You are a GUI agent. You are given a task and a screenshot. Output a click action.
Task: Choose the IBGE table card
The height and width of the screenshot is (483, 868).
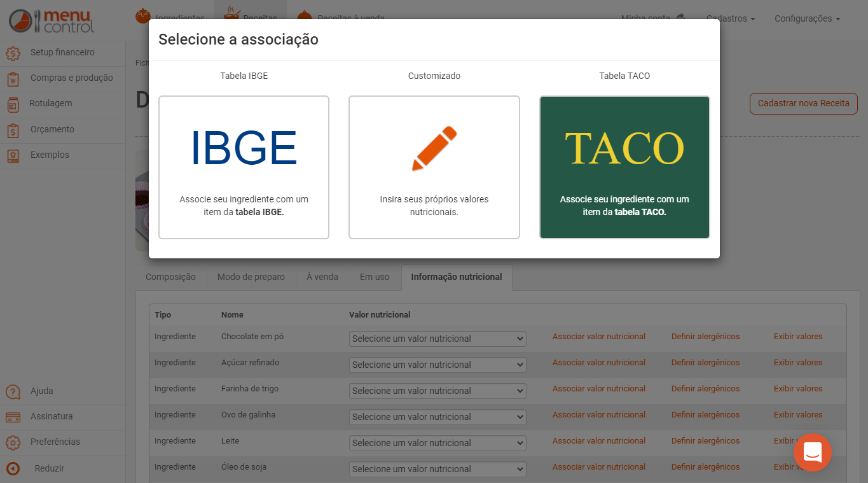point(244,167)
